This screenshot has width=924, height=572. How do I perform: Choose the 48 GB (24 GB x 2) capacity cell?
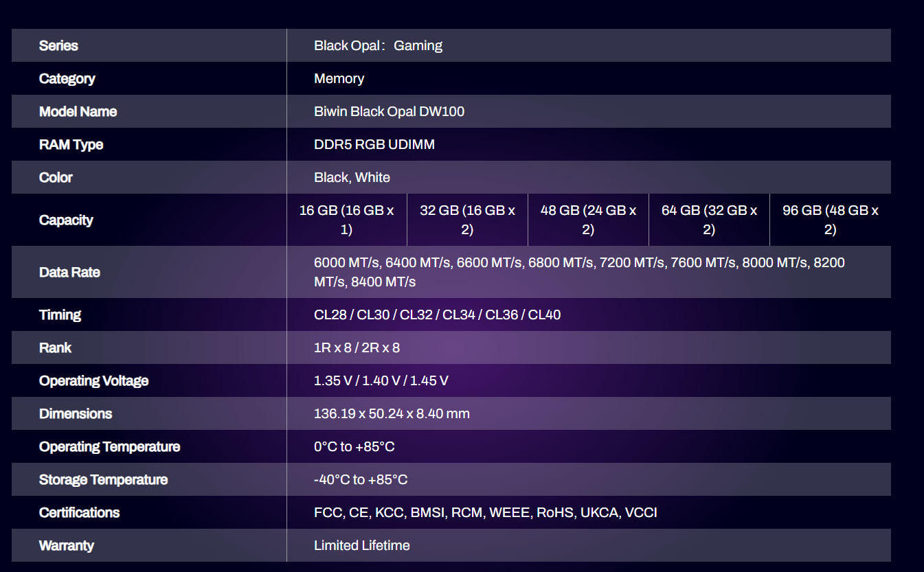click(588, 220)
